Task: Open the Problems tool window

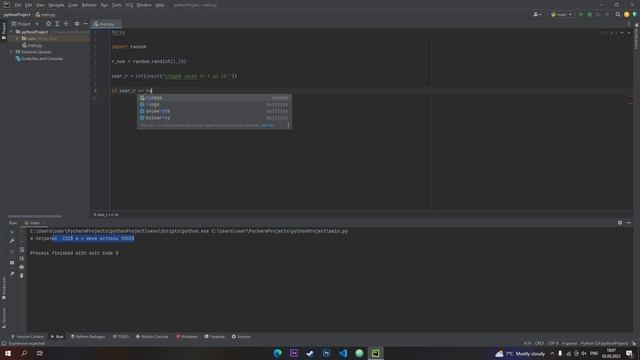Action: [187, 337]
